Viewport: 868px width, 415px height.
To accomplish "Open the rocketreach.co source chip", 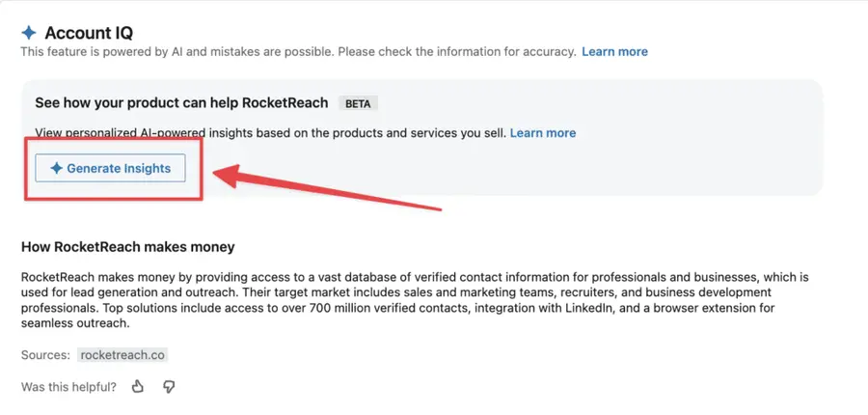I will pyautogui.click(x=122, y=355).
